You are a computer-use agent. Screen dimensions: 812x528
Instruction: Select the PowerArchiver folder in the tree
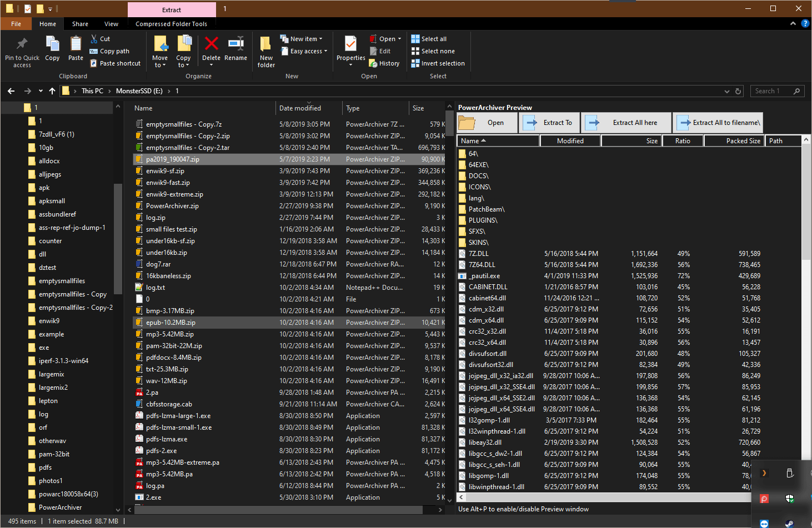coord(60,507)
